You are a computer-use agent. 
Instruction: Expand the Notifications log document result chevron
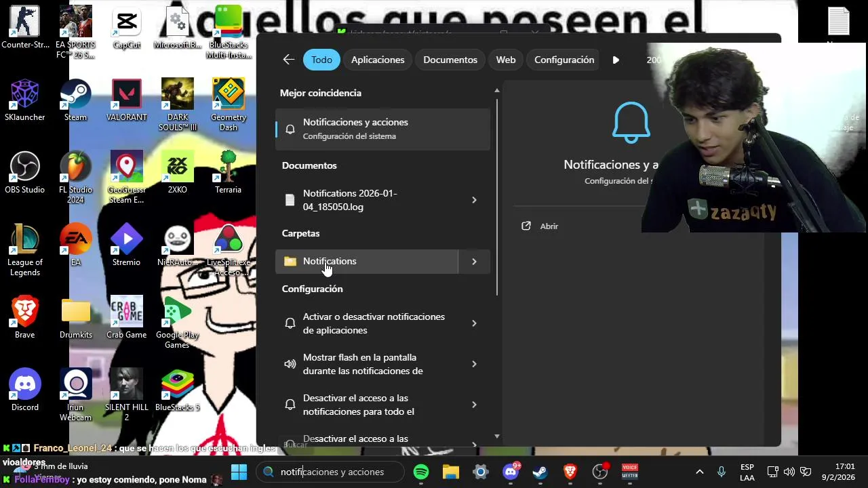pyautogui.click(x=474, y=200)
